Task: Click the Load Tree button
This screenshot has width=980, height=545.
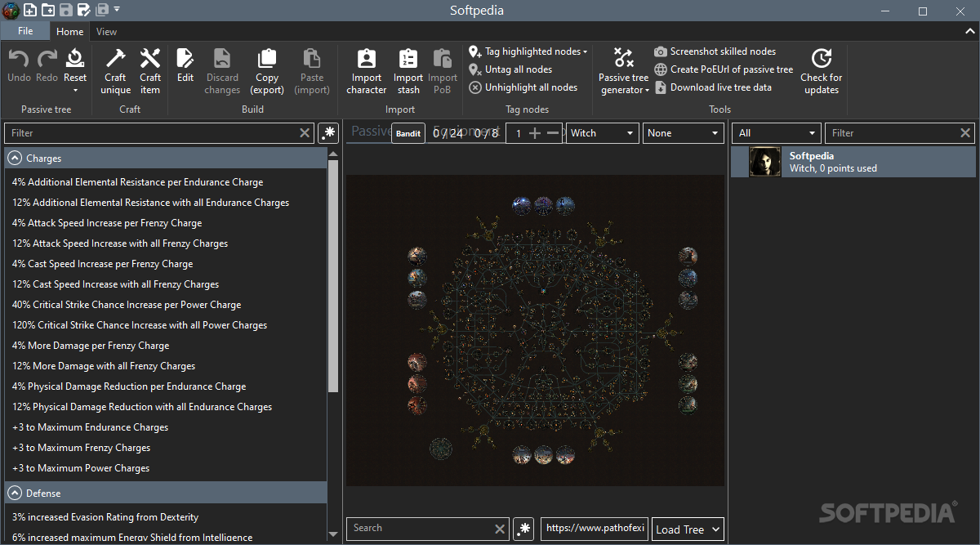Action: 679,529
